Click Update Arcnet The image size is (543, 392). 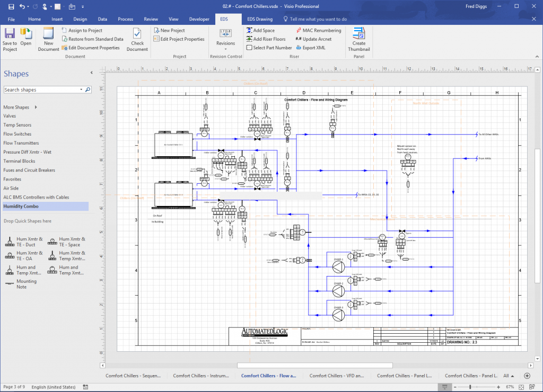click(x=313, y=39)
